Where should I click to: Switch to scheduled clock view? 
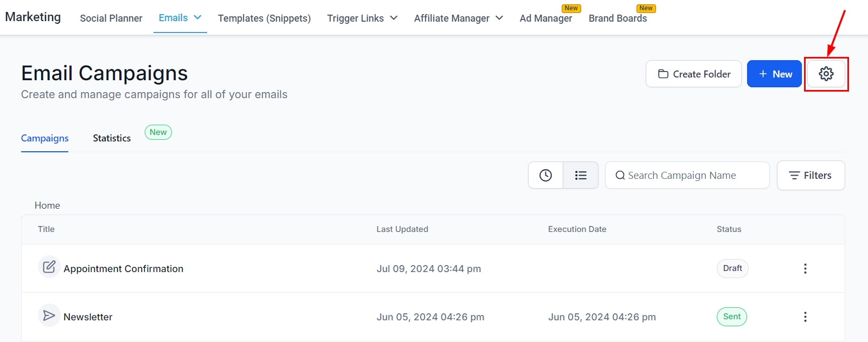click(545, 175)
